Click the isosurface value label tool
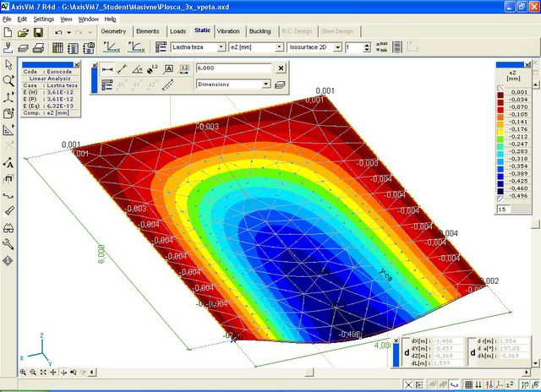This screenshot has height=392, width=541. click(184, 69)
